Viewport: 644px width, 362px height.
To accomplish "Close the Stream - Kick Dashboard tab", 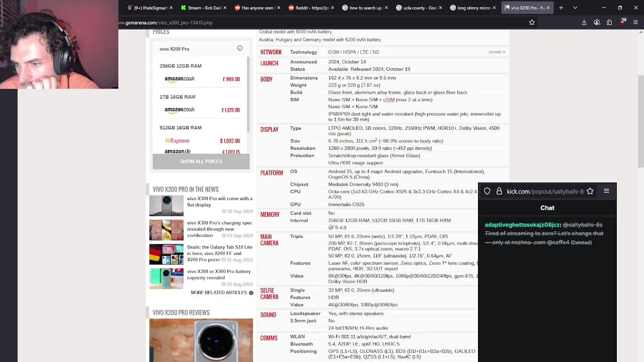I will coord(224,8).
